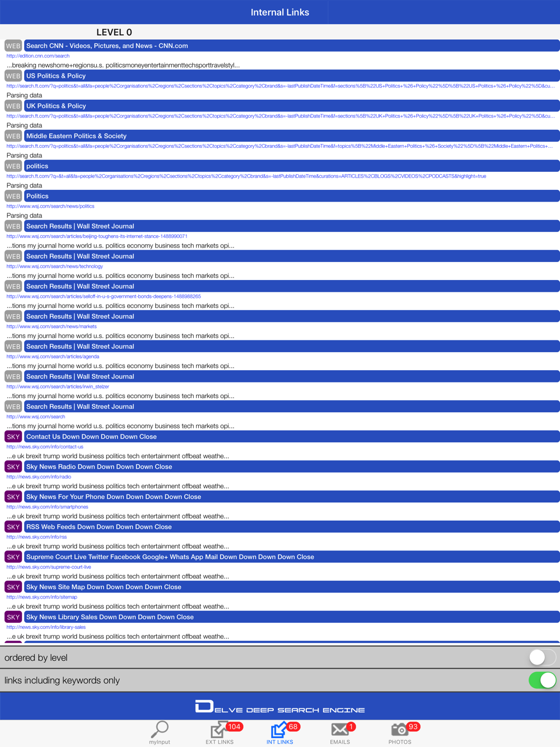Select the Sky News Site Map title

point(292,587)
